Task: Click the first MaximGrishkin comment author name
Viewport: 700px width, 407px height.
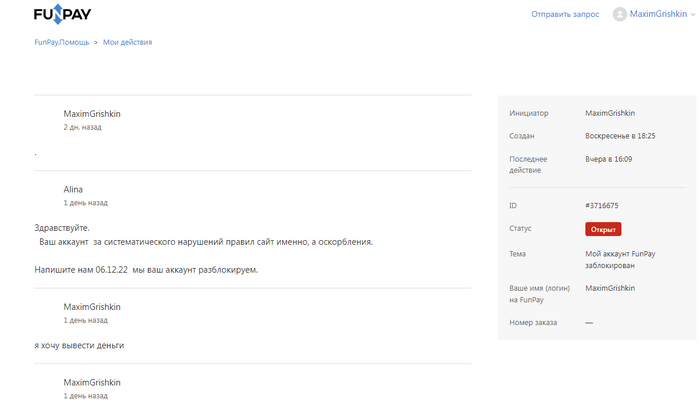Action: 92,114
